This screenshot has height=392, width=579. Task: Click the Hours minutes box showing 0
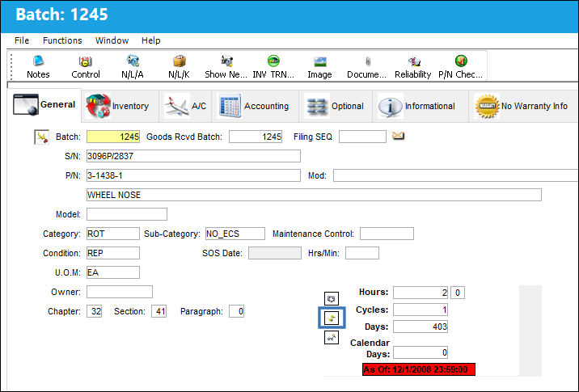[x=458, y=293]
